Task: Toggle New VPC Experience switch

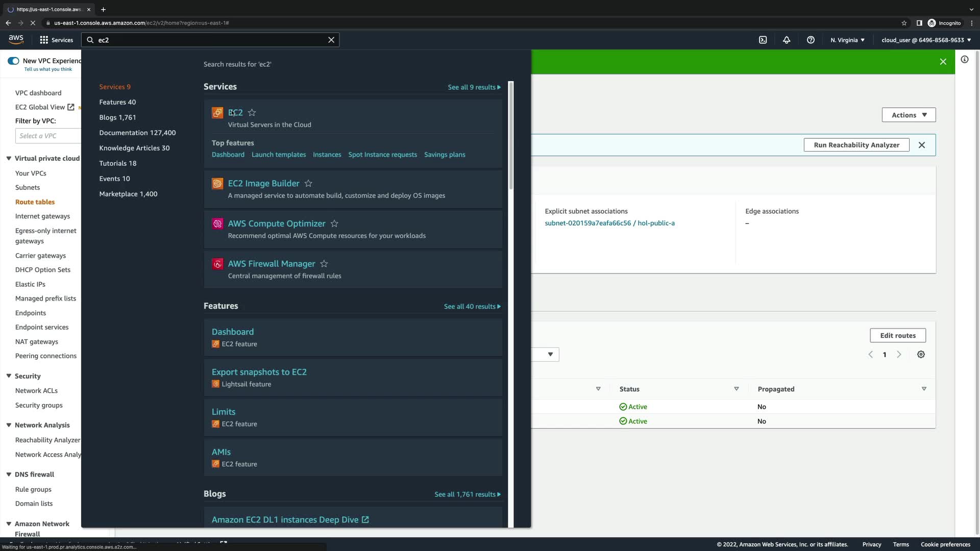Action: (13, 61)
